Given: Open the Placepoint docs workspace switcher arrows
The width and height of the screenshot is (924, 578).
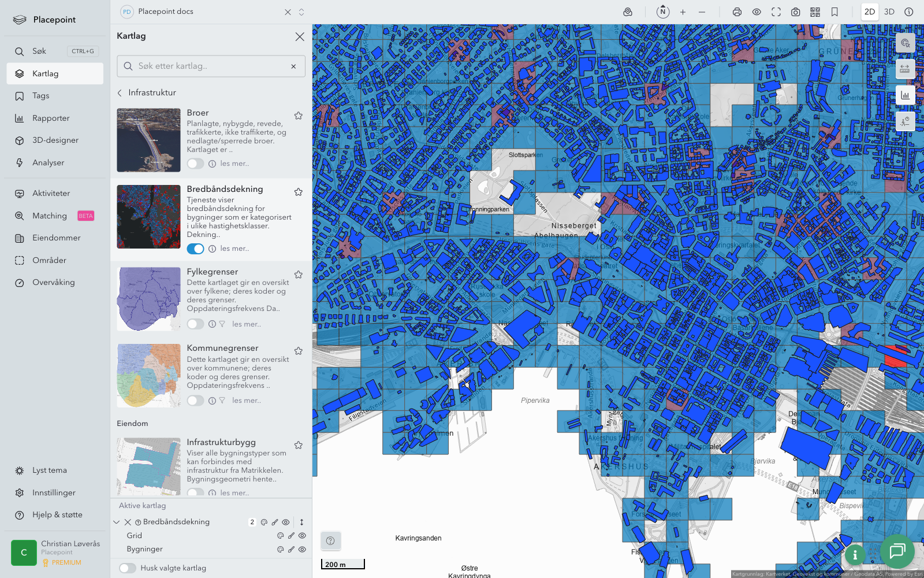Looking at the screenshot, I should point(301,12).
